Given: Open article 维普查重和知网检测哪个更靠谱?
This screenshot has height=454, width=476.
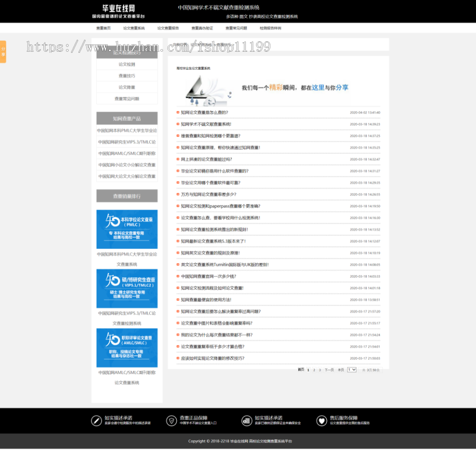Looking at the screenshot, I should click(210, 136).
